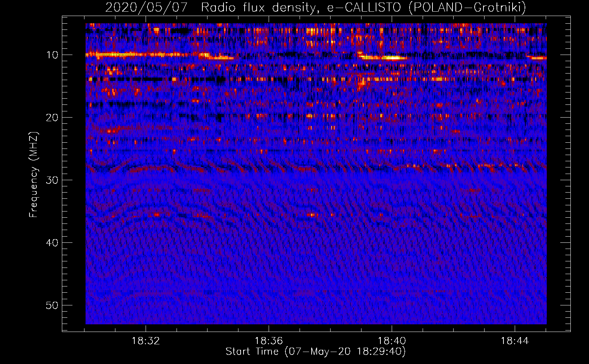This screenshot has height=364, width=589.
Task: Click the date "2020/05/07" in the title
Action: [x=146, y=7]
